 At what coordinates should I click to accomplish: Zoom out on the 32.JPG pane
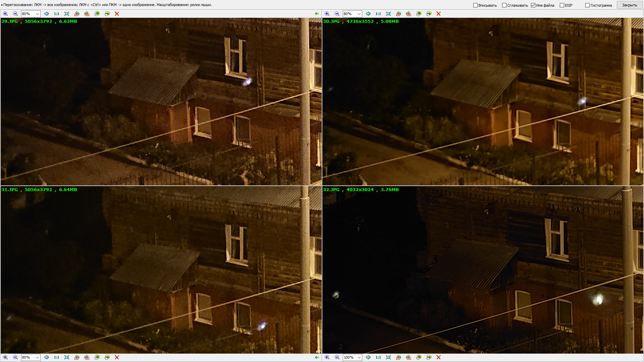click(x=337, y=357)
